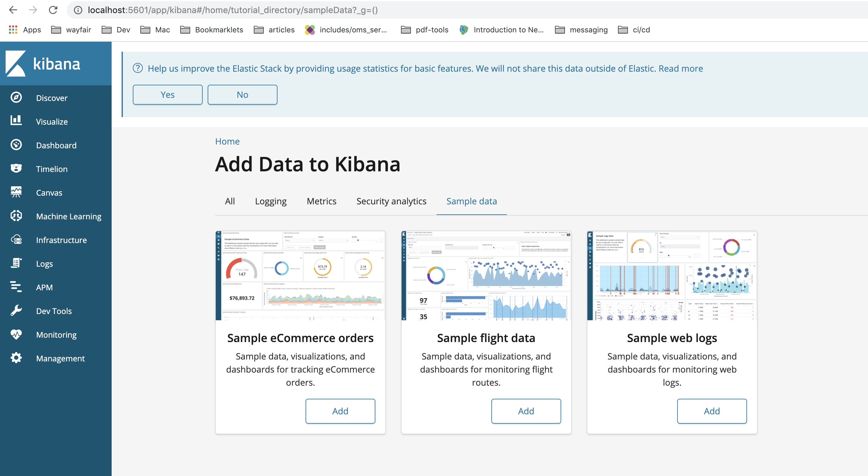Click the Management gear icon
Image resolution: width=868 pixels, height=476 pixels.
coord(16,358)
